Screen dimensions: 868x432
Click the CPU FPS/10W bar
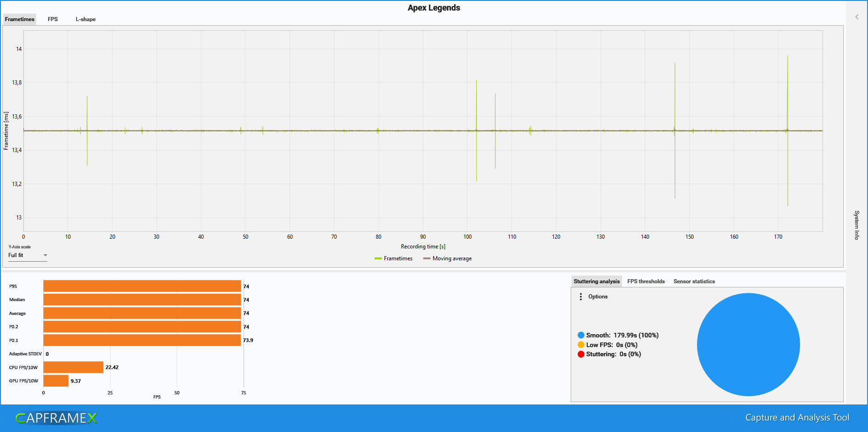pos(73,367)
